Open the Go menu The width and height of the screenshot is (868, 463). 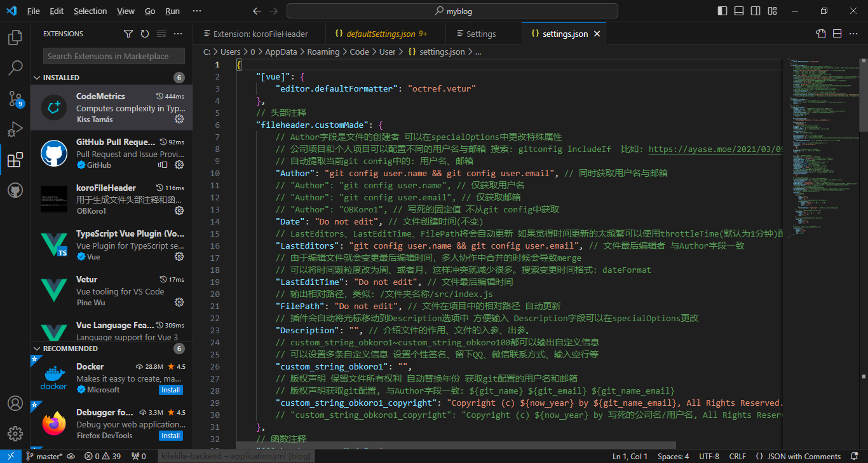[x=150, y=11]
